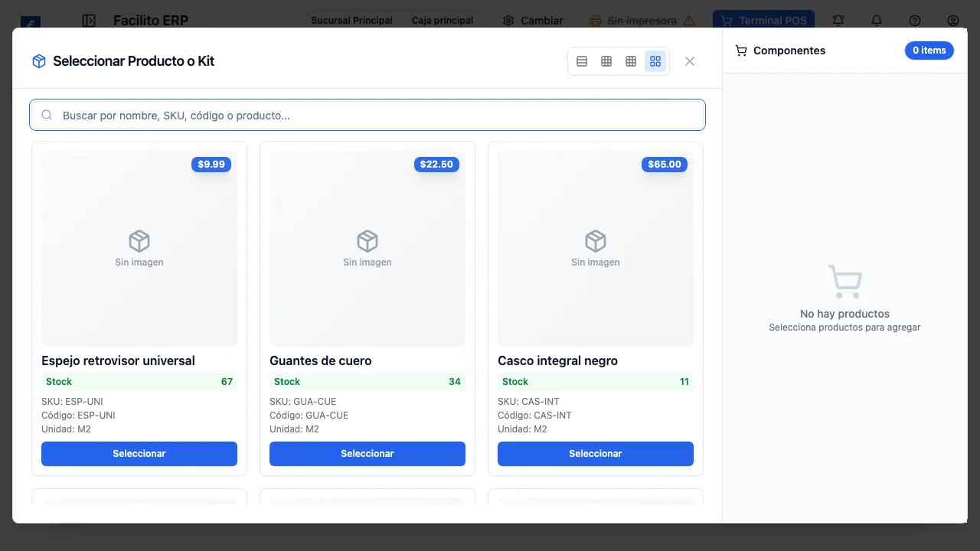The image size is (980, 551).
Task: Click the Espejo retrovisor universal title
Action: coord(118,360)
